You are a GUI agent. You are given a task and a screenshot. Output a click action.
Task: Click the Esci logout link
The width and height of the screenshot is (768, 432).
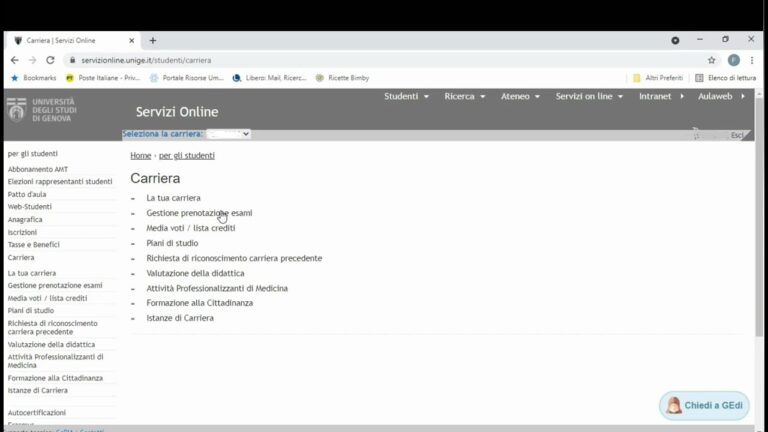(737, 135)
